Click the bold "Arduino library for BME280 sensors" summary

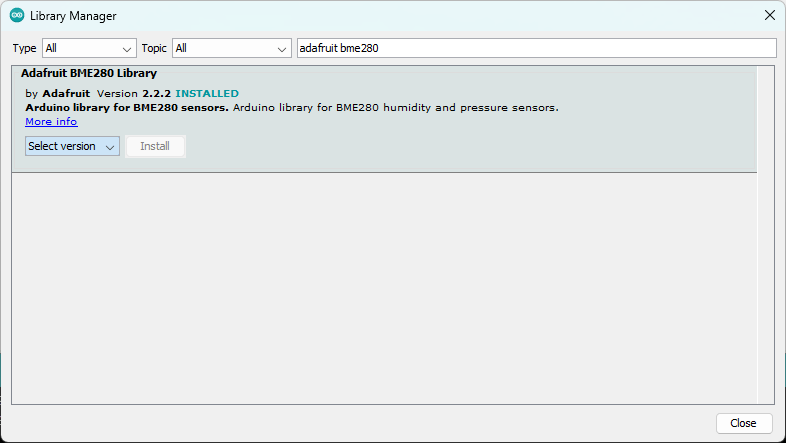pyautogui.click(x=126, y=108)
